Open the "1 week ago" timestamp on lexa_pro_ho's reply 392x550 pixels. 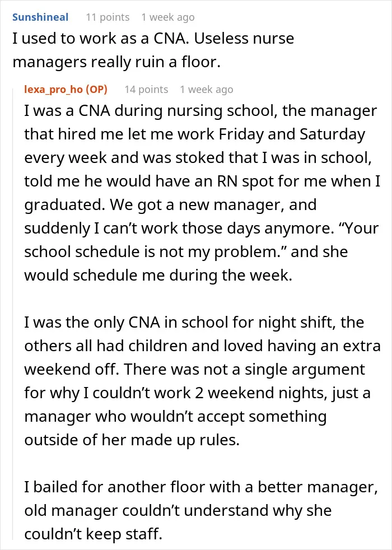click(x=207, y=90)
